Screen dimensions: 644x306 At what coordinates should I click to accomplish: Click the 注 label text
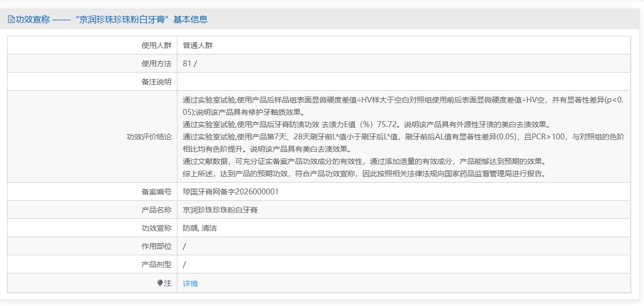(x=168, y=284)
